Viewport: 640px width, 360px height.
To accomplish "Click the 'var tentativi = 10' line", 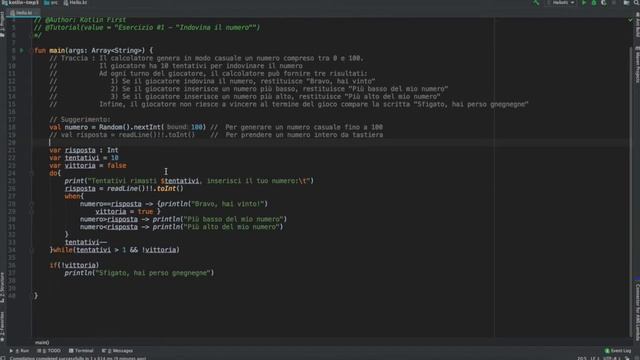I will tap(84, 158).
